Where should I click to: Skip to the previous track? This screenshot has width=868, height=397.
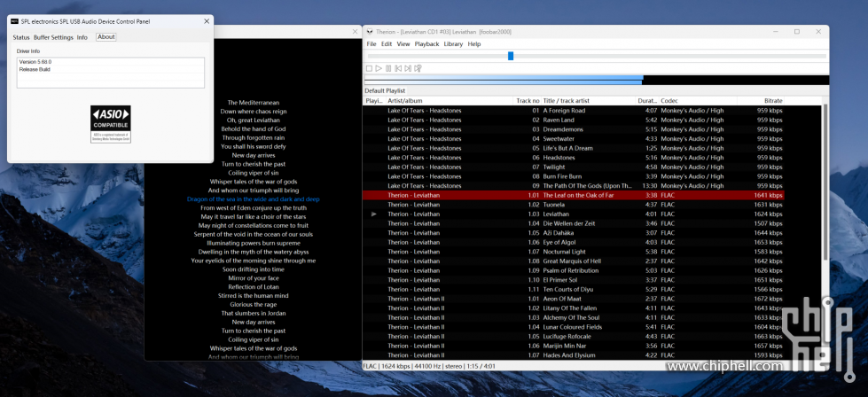coord(398,68)
